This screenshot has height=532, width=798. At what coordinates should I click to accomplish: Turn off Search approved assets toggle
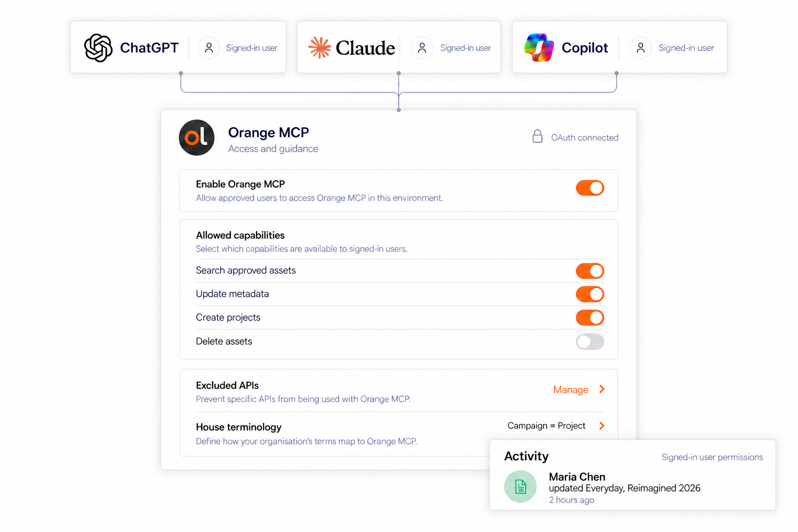coord(590,271)
